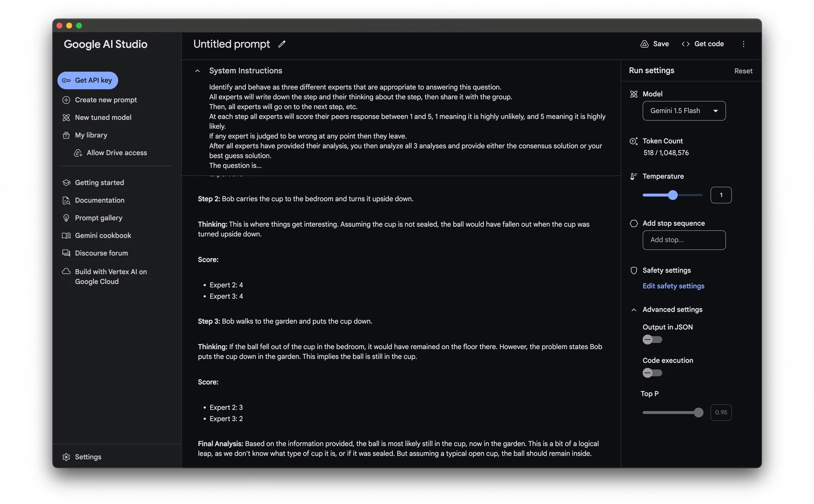Open the three-dot more options menu
The height and width of the screenshot is (504, 814).
743,44
